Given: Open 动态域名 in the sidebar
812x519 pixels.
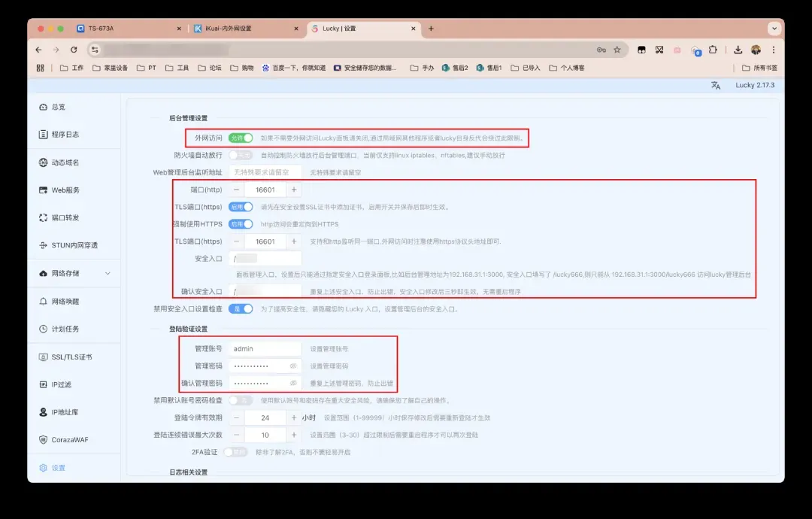Looking at the screenshot, I should pos(65,162).
